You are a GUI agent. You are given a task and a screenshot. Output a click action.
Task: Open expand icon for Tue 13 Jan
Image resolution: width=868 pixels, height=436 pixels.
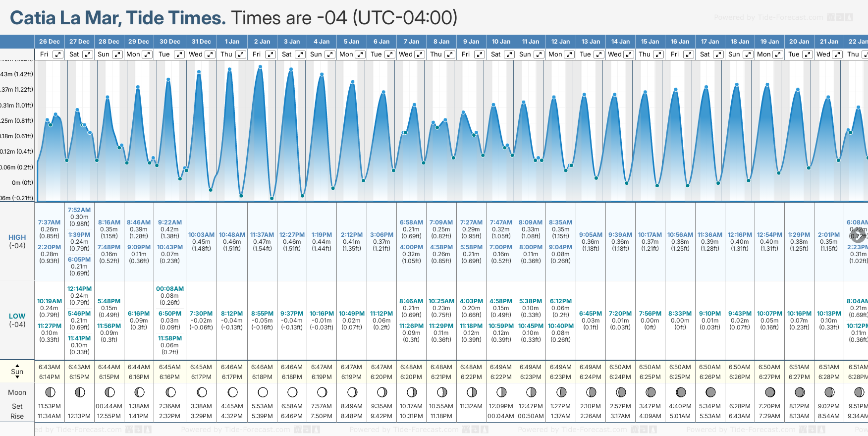[x=598, y=54]
